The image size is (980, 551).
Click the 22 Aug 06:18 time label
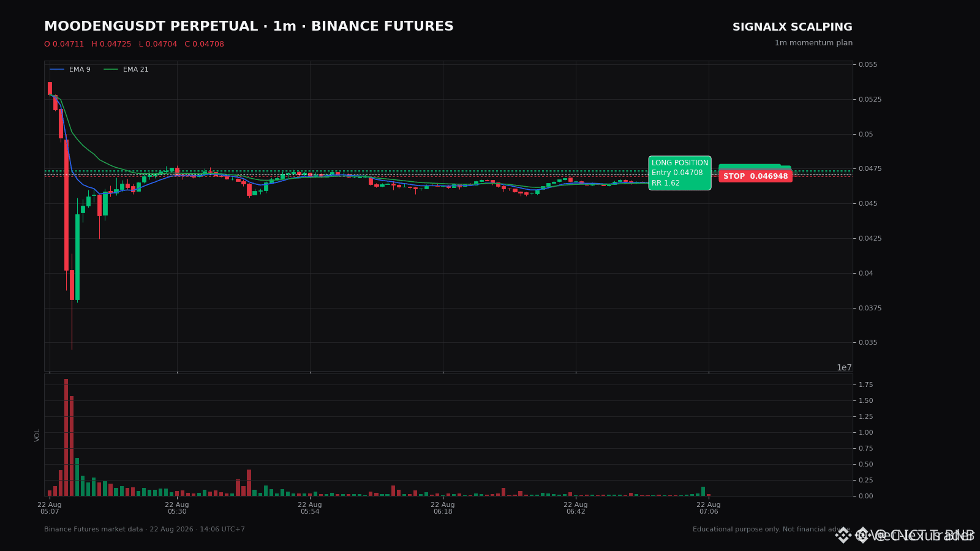coord(443,508)
